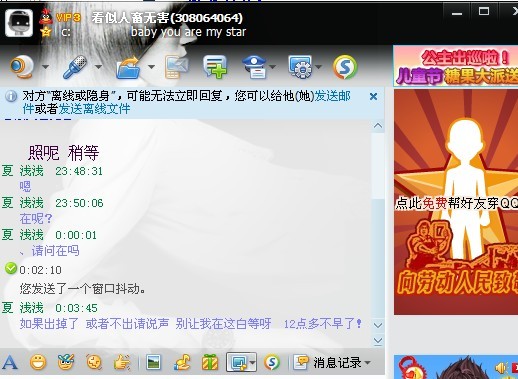
Task: Open the remote assistance application icon
Action: tap(300, 67)
